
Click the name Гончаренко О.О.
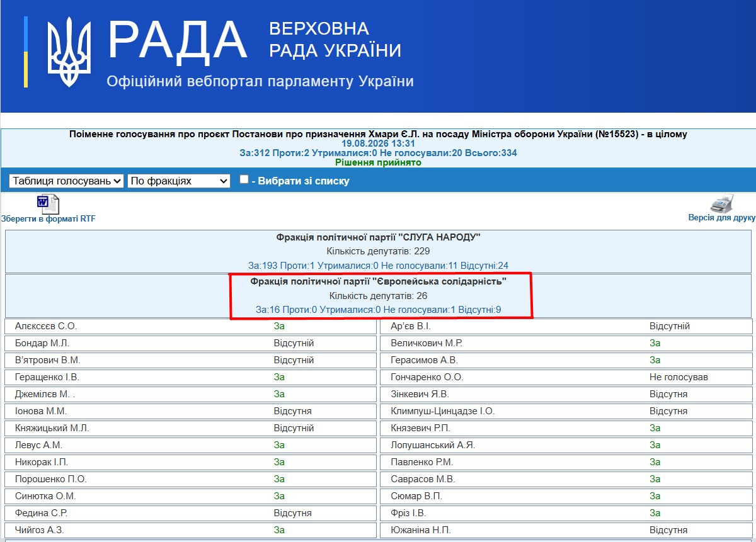click(x=427, y=377)
